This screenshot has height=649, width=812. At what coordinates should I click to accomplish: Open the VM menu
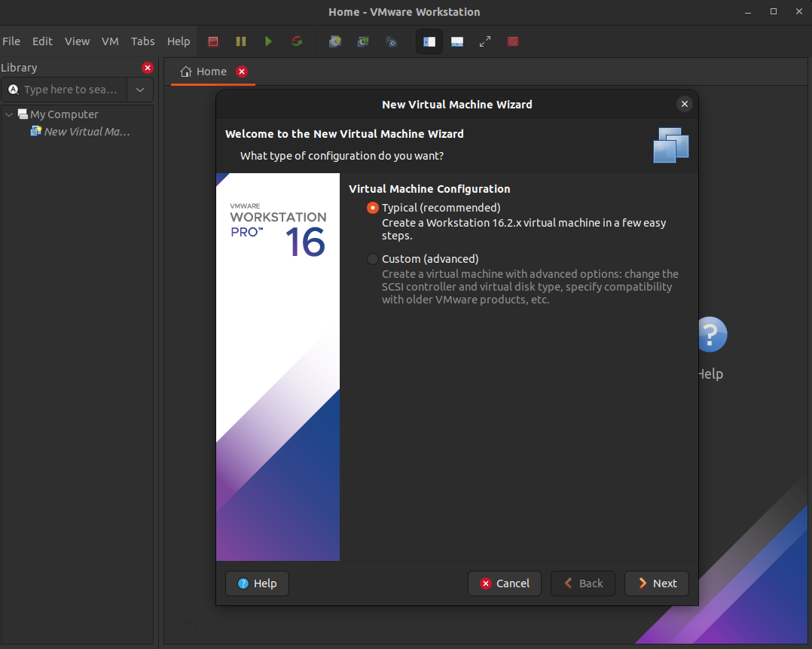click(x=110, y=41)
